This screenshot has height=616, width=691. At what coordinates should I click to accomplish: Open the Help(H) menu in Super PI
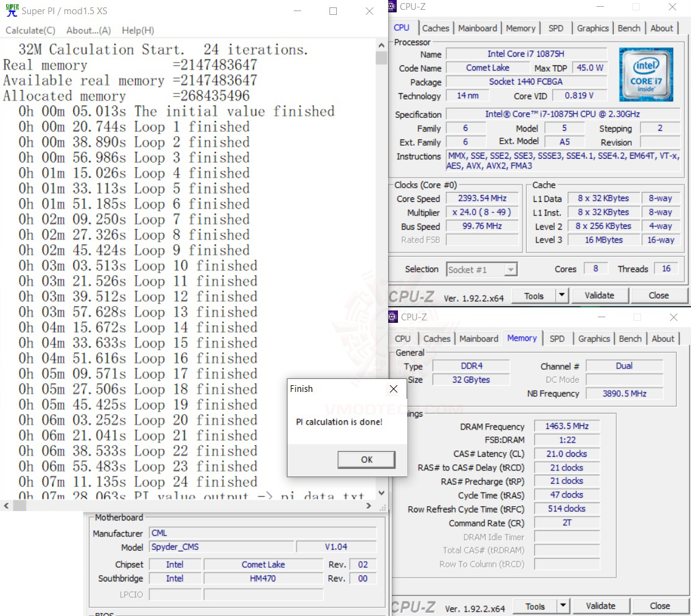click(x=138, y=30)
